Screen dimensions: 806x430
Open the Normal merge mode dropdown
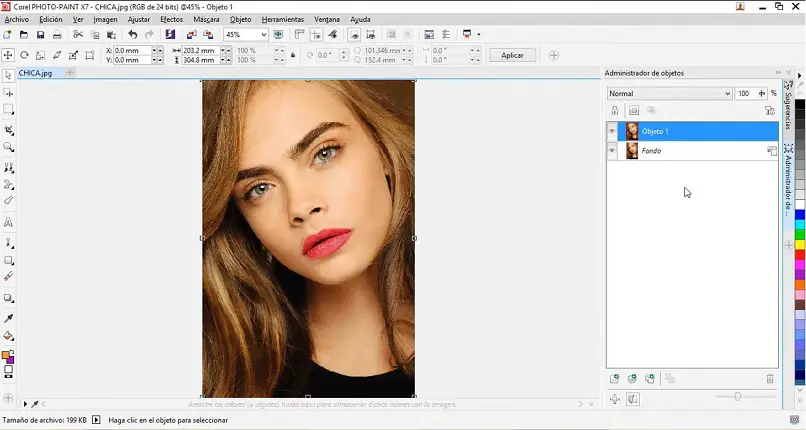[727, 93]
